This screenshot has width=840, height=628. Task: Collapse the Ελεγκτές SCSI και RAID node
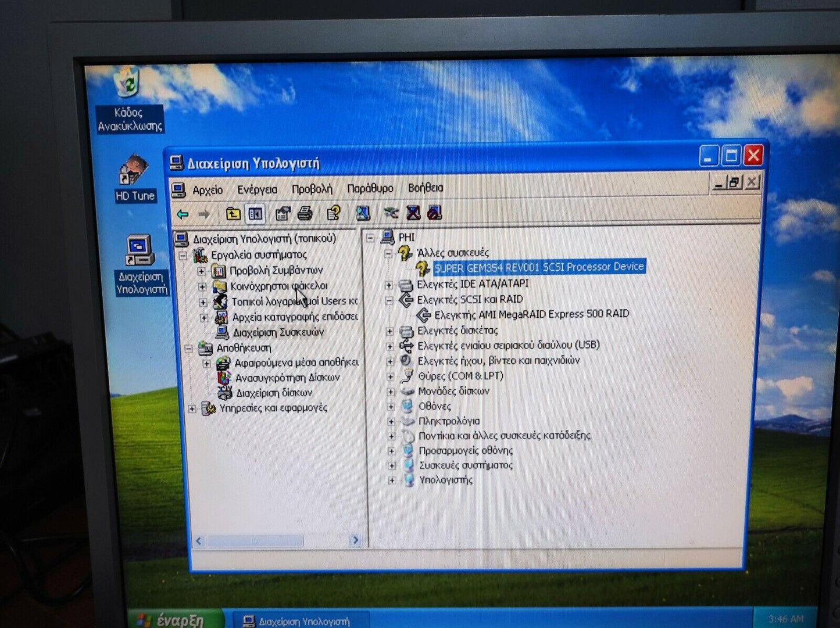point(389,300)
